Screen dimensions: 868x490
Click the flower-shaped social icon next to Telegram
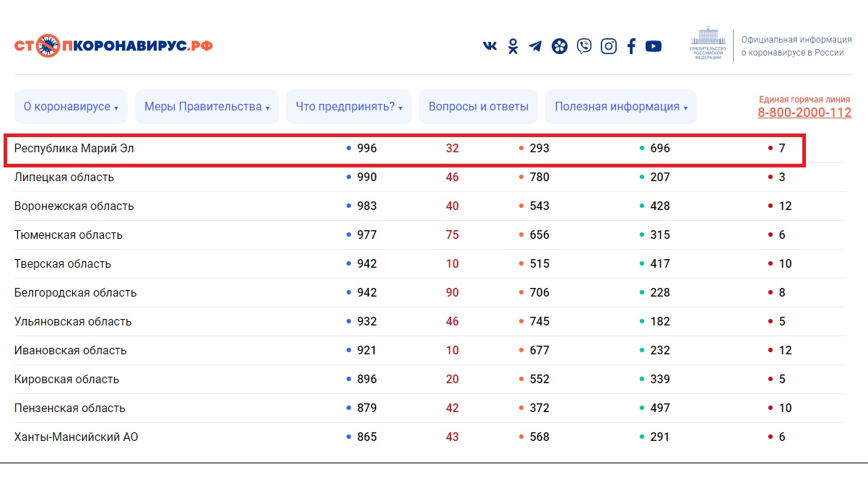click(x=560, y=46)
